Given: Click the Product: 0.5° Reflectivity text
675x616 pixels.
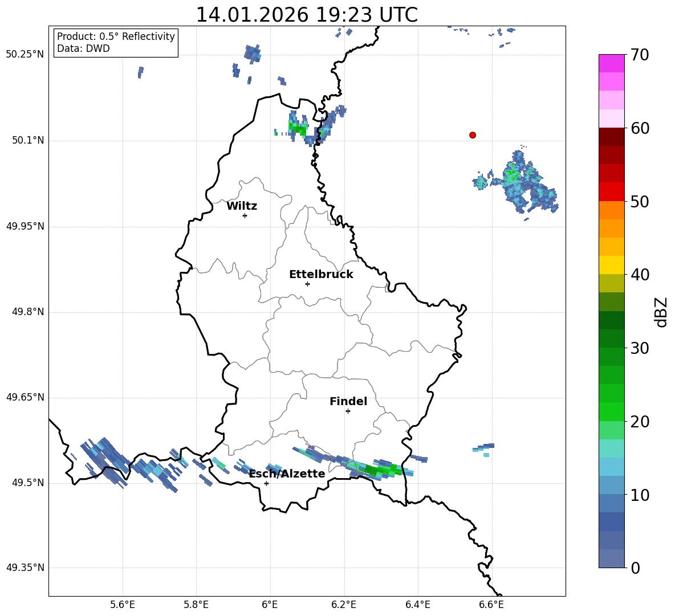Looking at the screenshot, I should coord(116,36).
